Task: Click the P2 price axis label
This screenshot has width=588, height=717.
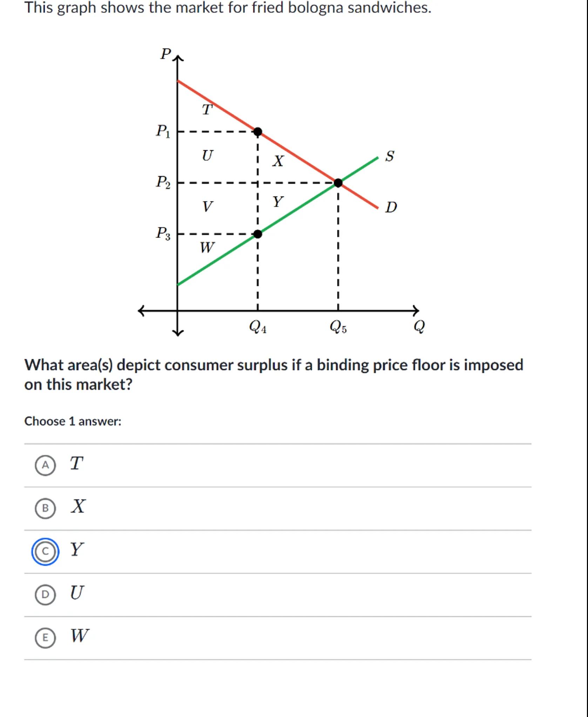Action: pyautogui.click(x=163, y=182)
